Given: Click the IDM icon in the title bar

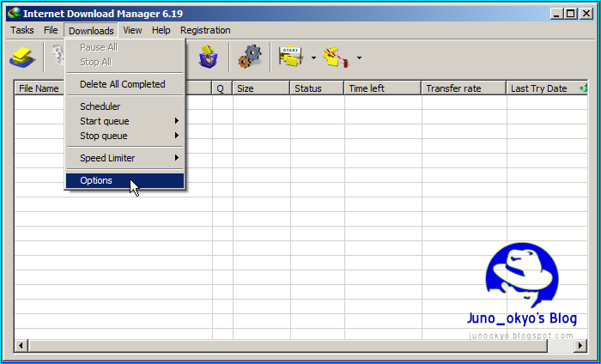Looking at the screenshot, I should [15, 14].
